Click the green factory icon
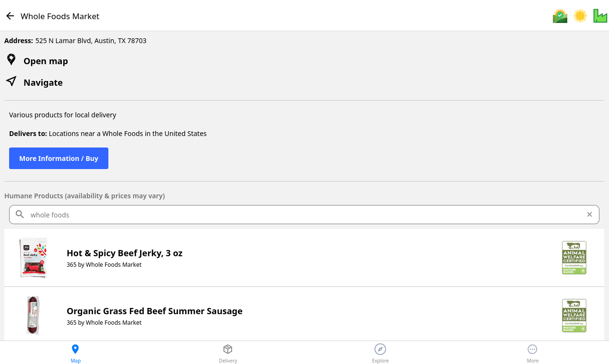Screen dimensions: 609x364 click(600, 16)
